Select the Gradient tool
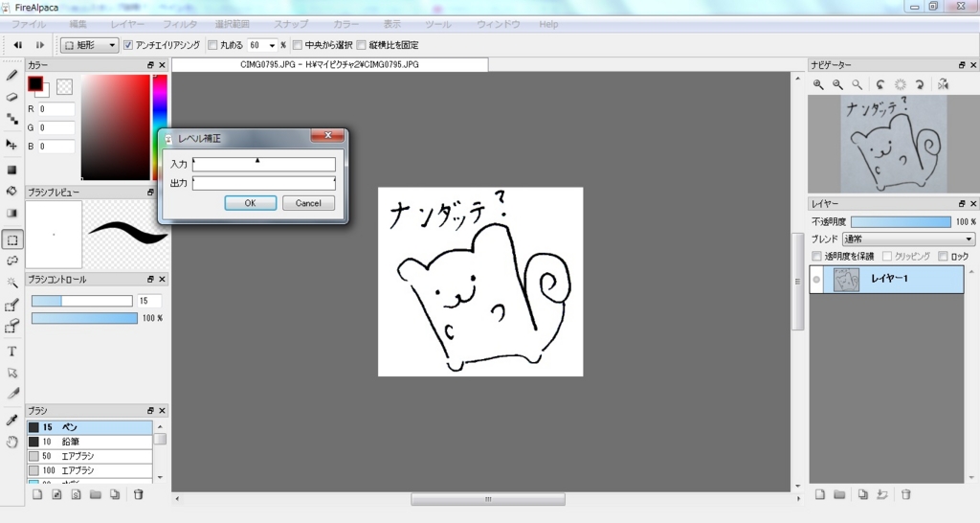Viewport: 980px width, 523px height. point(11,213)
